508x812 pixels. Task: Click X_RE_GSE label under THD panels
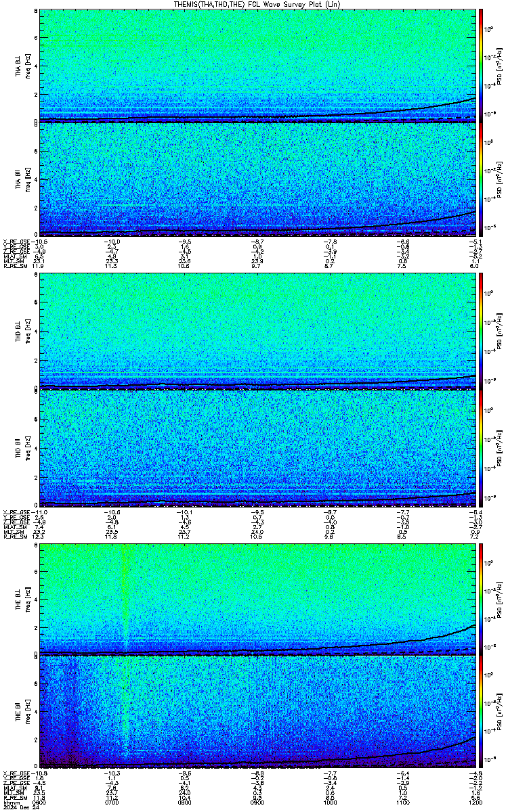pos(16,512)
